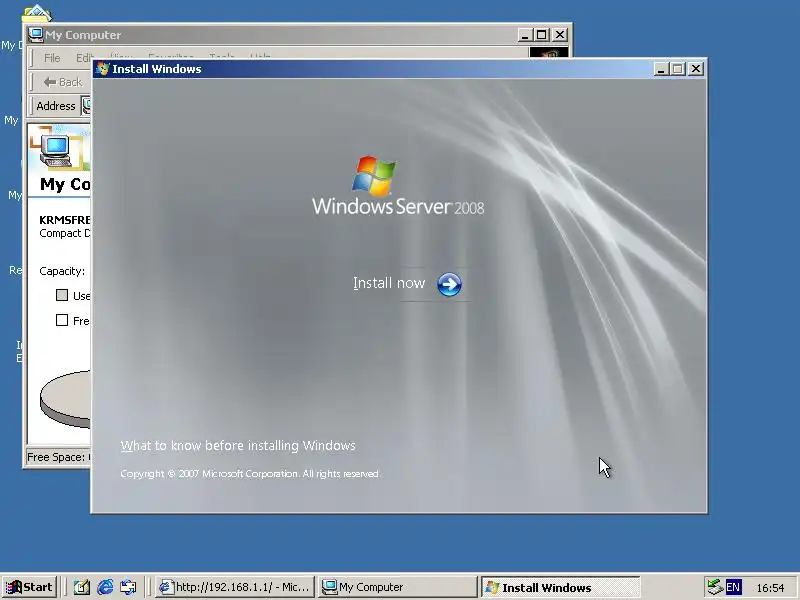The width and height of the screenshot is (800, 600).
Task: Click the blue Install now arrow button
Action: click(x=449, y=284)
